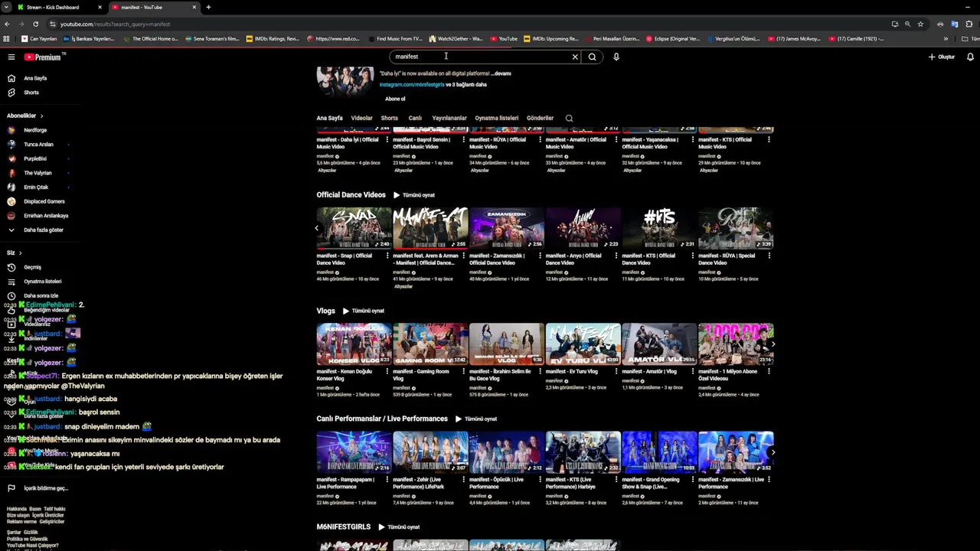Show more bookmarks with double chevron
Viewport: 980px width, 551px height.
[946, 38]
